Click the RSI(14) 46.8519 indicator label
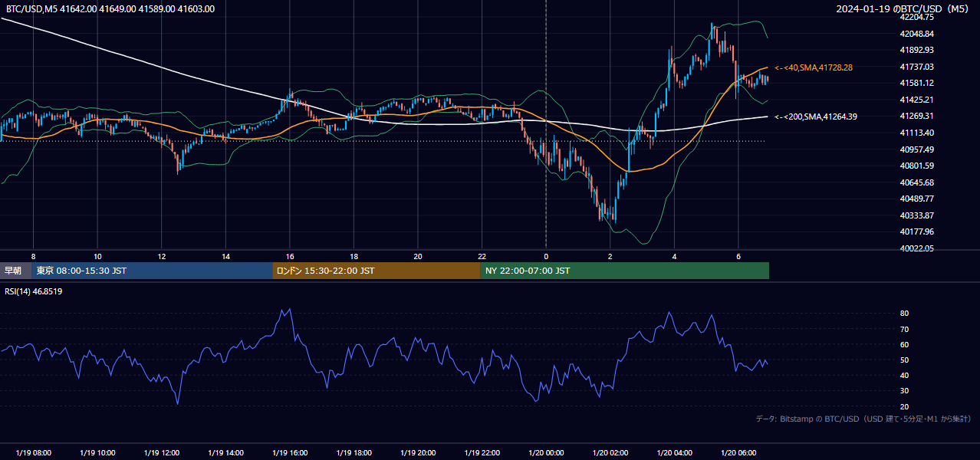 (x=34, y=291)
